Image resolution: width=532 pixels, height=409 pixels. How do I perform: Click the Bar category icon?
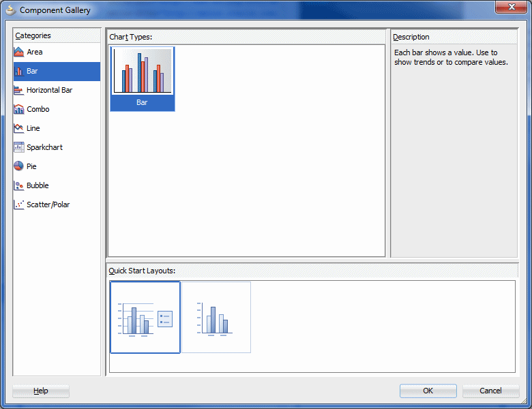[x=19, y=71]
